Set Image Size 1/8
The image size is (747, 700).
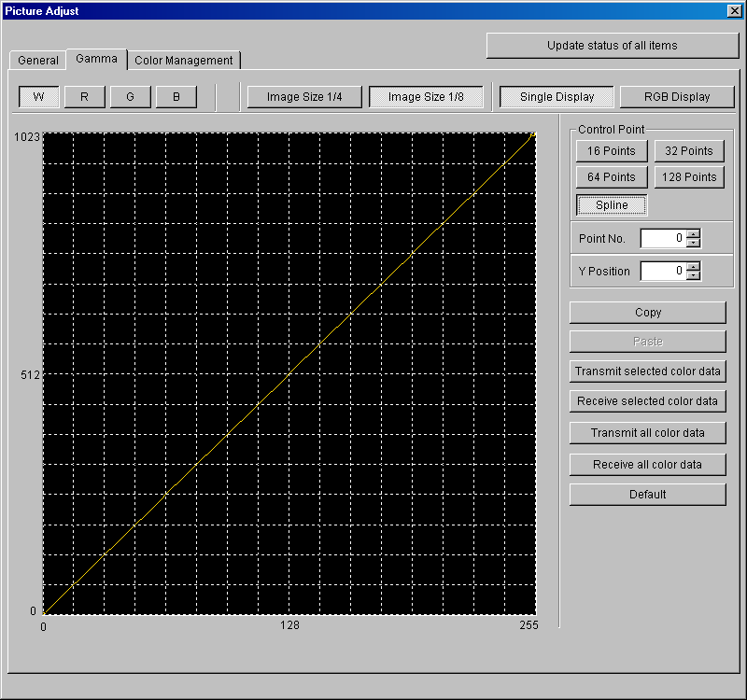point(426,97)
